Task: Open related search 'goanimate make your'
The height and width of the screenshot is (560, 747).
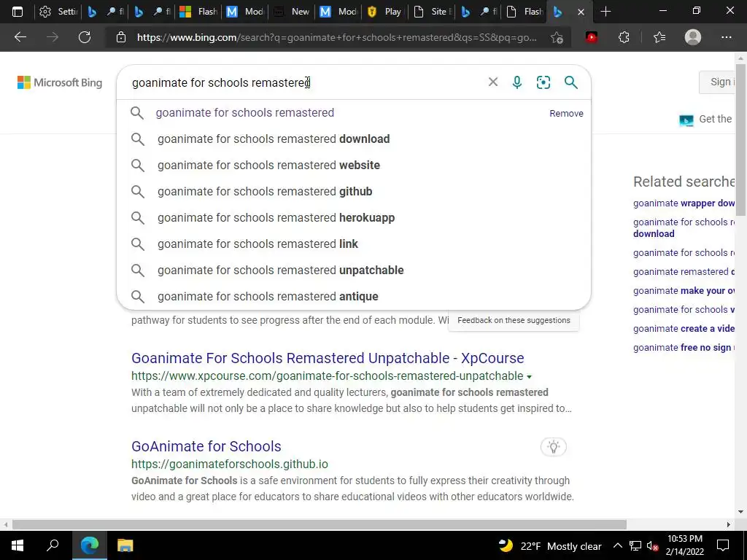Action: coord(684,291)
